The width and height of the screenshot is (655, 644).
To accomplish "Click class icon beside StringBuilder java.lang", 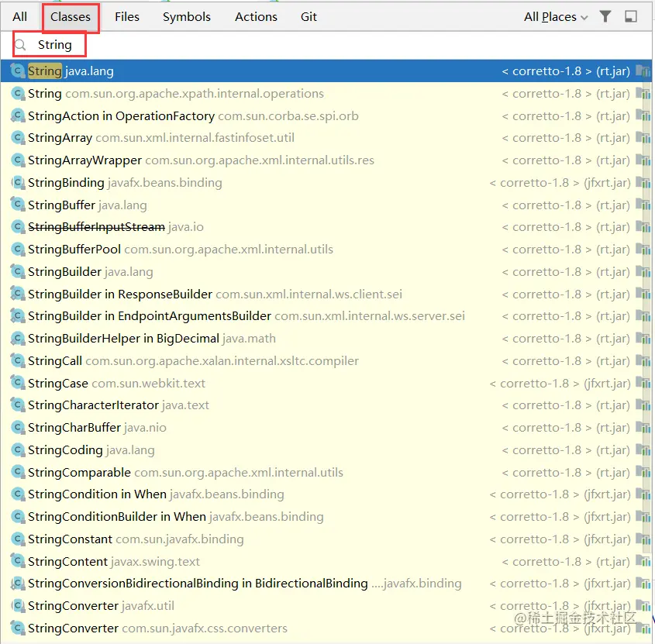I will [18, 271].
